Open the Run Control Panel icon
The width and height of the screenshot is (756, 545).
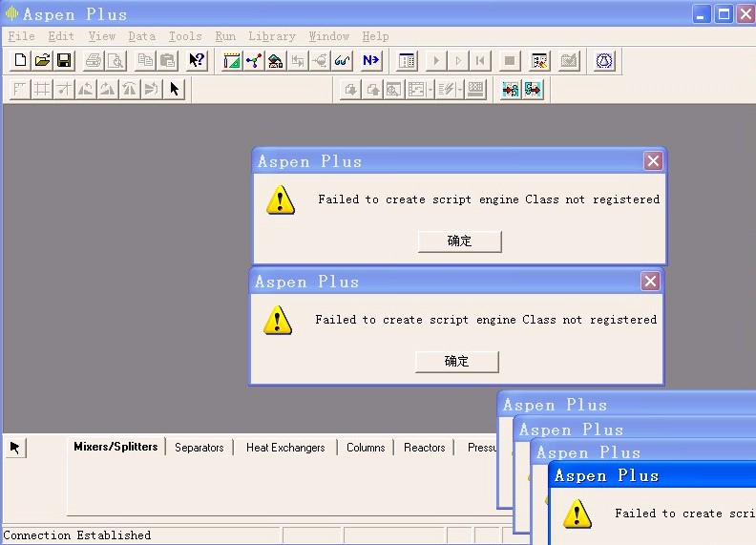pos(407,61)
